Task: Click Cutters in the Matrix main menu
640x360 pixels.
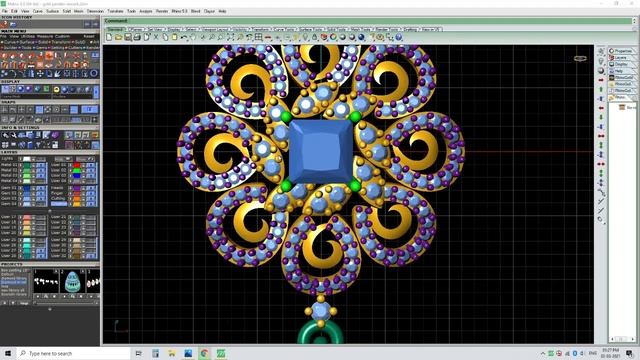Action: point(75,47)
